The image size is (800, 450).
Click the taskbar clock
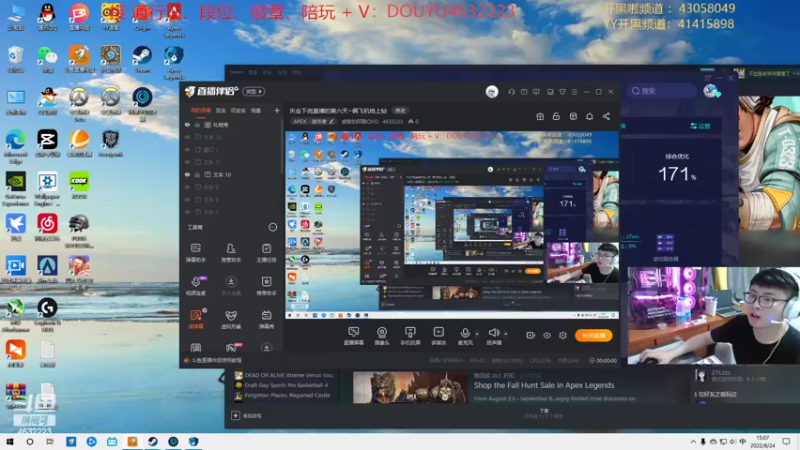tap(764, 441)
